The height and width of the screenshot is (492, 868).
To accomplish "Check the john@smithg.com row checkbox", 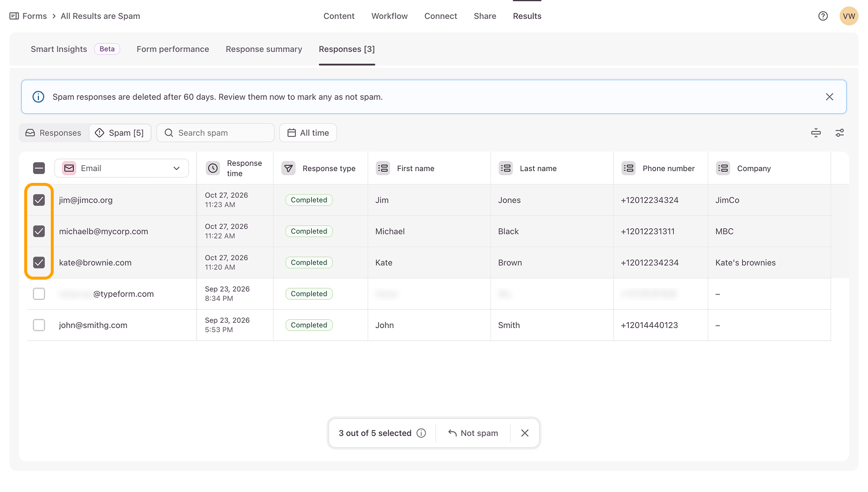I will [39, 325].
